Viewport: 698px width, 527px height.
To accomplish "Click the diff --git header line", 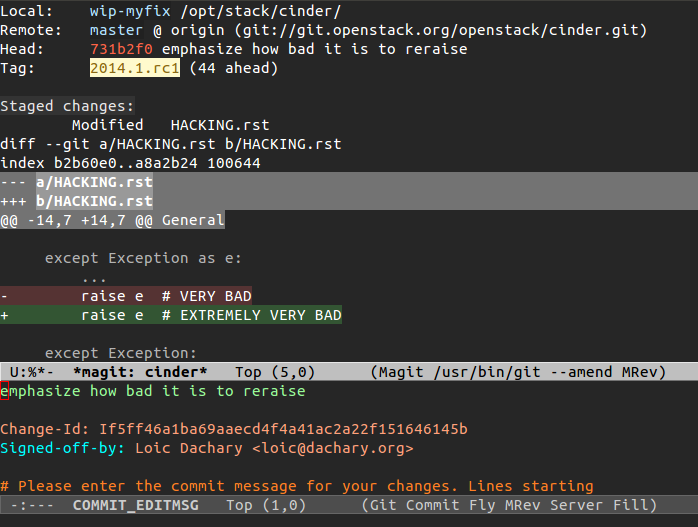I will (143, 144).
